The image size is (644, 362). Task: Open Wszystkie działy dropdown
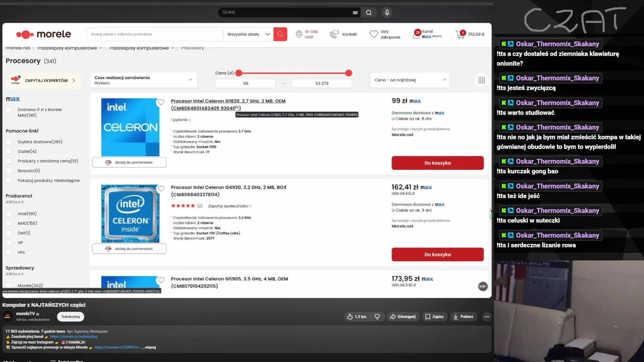coord(249,34)
